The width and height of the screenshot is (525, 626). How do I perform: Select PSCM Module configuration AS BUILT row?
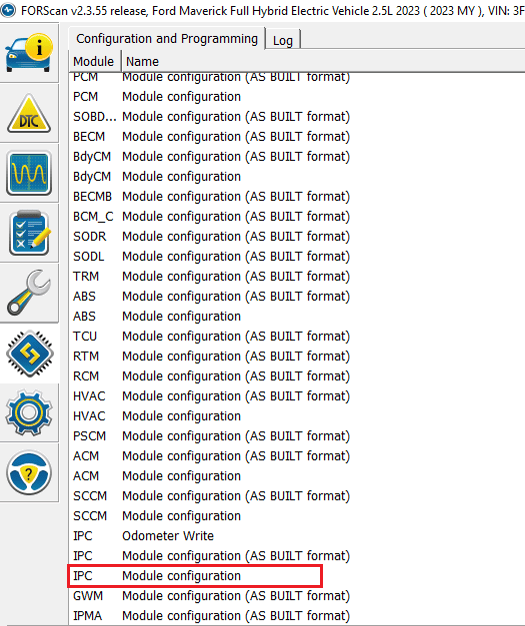point(297,436)
